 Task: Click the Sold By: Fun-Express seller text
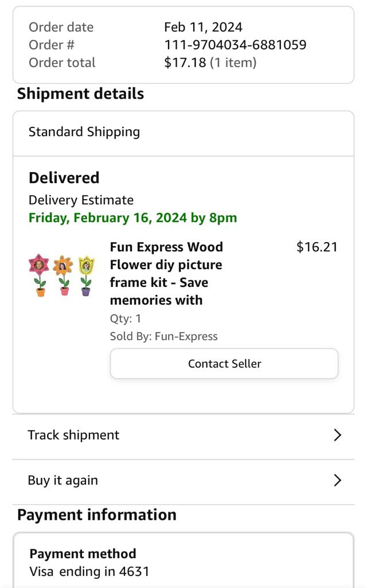(163, 336)
